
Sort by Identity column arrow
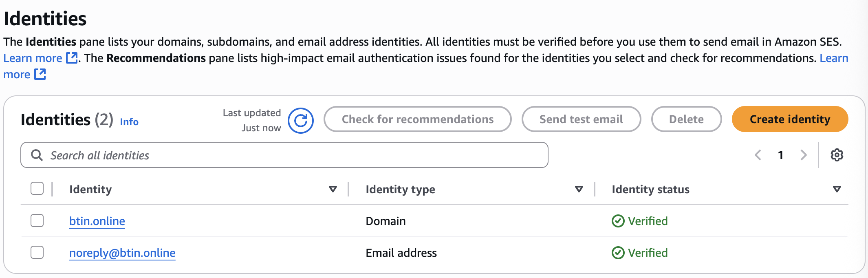pyautogui.click(x=333, y=189)
